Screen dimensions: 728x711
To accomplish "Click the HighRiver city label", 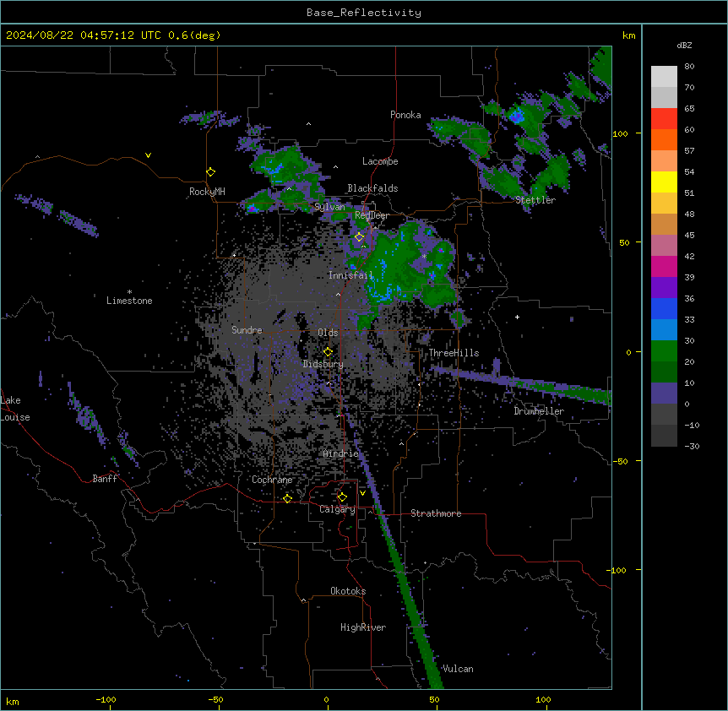I will click(363, 627).
